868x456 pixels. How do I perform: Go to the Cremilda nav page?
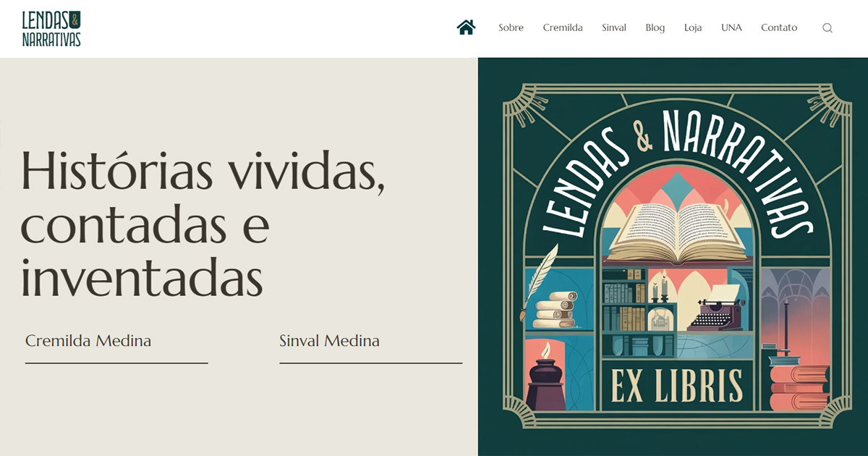(x=563, y=28)
